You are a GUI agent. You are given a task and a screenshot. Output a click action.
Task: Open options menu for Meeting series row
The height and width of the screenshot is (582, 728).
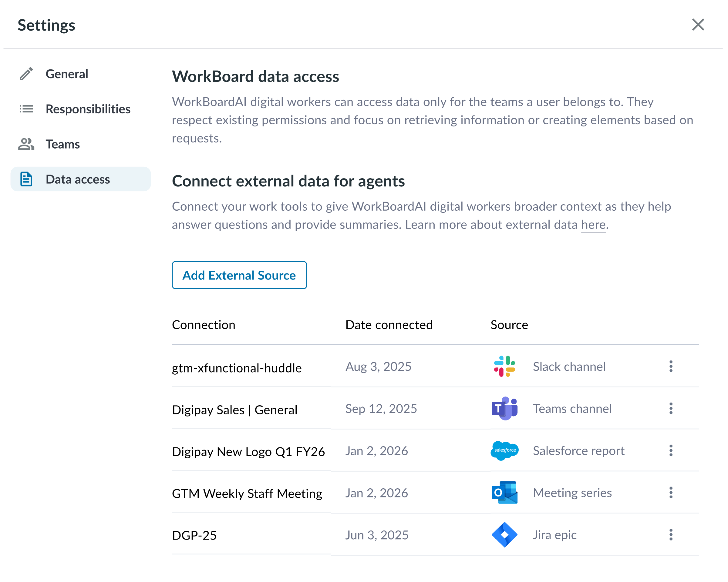[x=671, y=493]
